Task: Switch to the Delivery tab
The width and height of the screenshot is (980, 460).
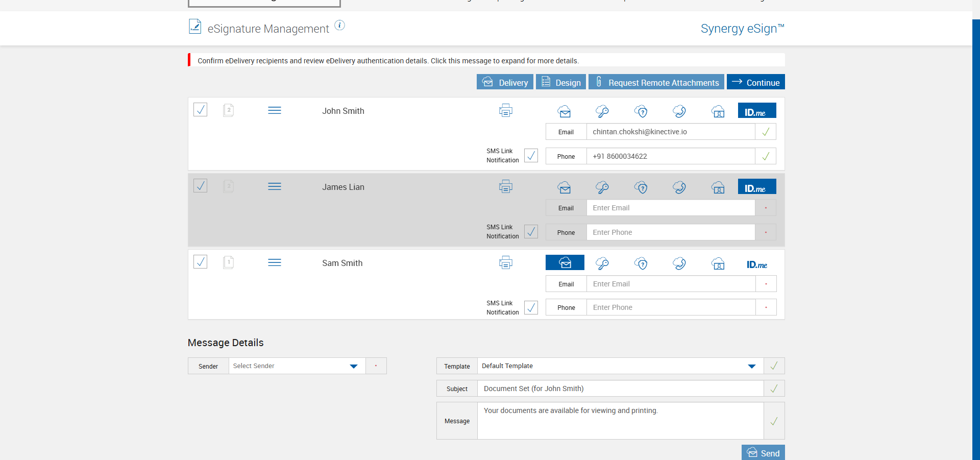Action: (x=505, y=82)
